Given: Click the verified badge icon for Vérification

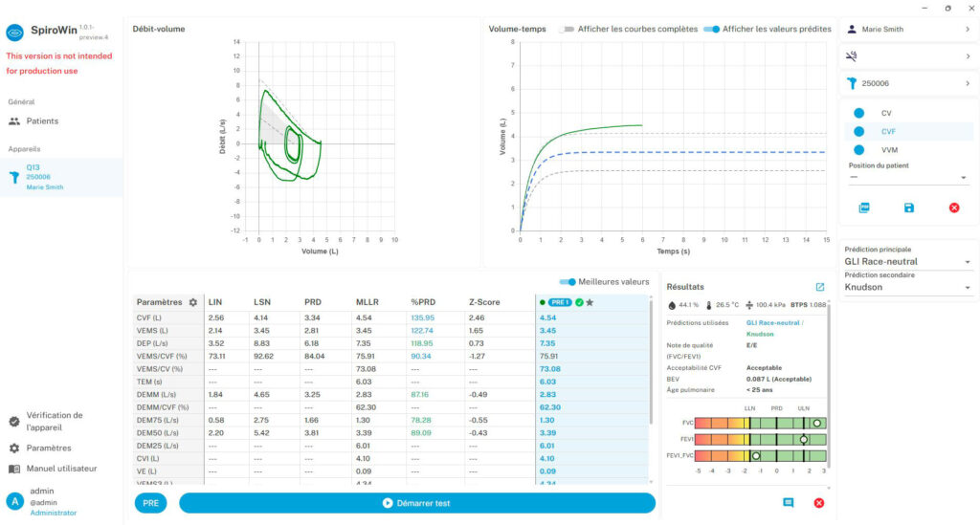Looking at the screenshot, I should tap(14, 422).
